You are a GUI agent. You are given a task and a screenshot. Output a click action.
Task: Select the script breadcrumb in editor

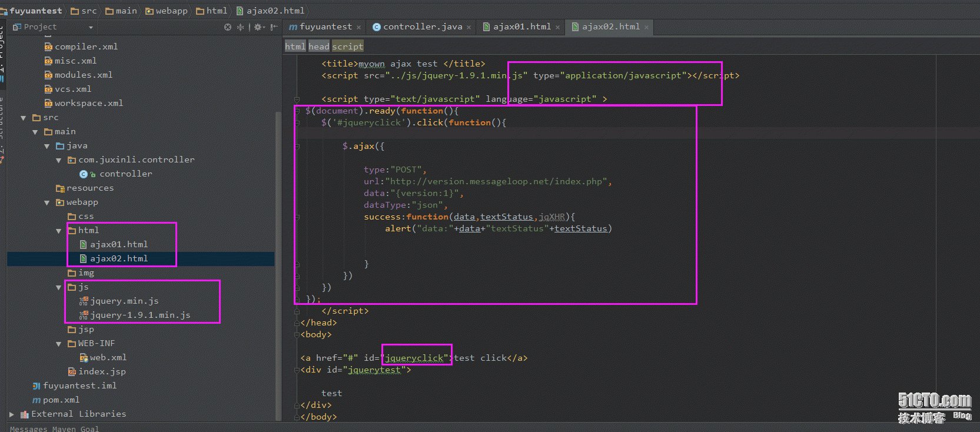coord(348,46)
